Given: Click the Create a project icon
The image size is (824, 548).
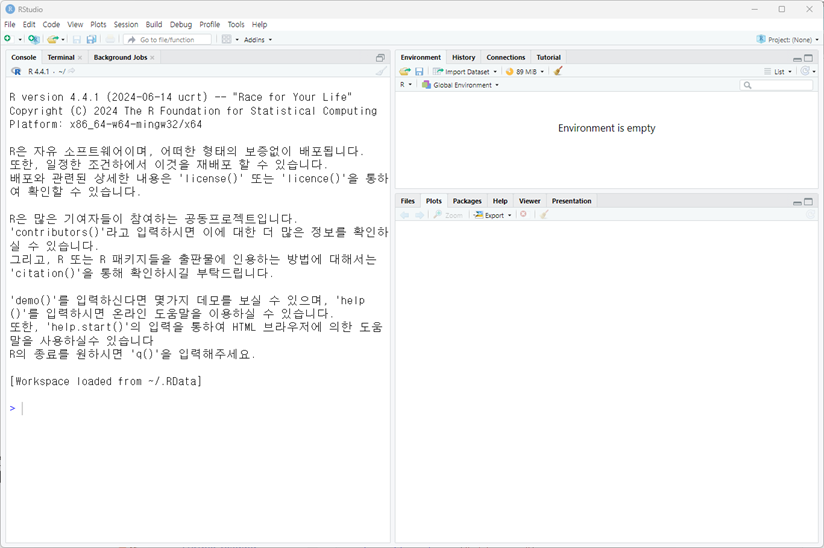Looking at the screenshot, I should [34, 39].
